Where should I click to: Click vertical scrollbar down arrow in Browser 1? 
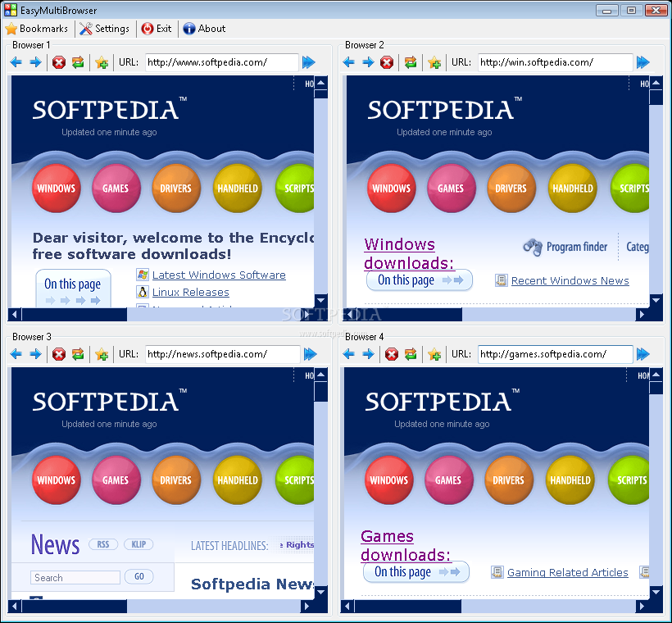pyautogui.click(x=321, y=299)
